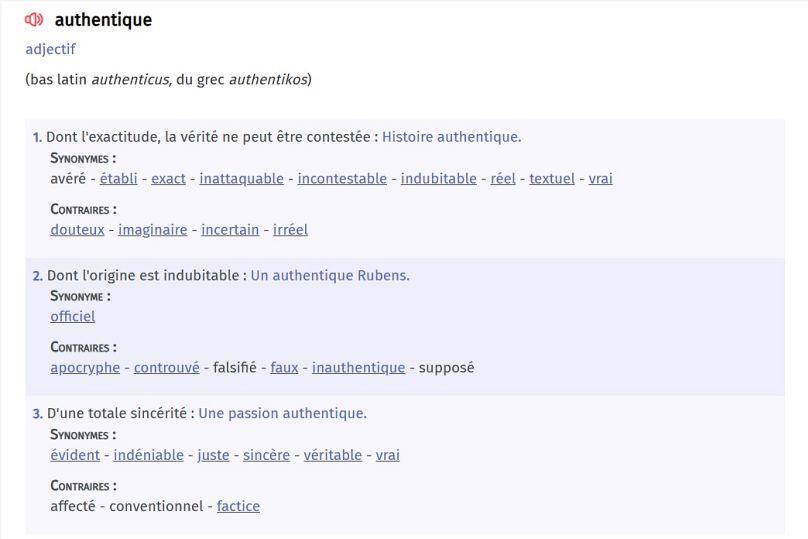808x539 pixels.
Task: Open the "textuel" synonym link
Action: pyautogui.click(x=552, y=179)
